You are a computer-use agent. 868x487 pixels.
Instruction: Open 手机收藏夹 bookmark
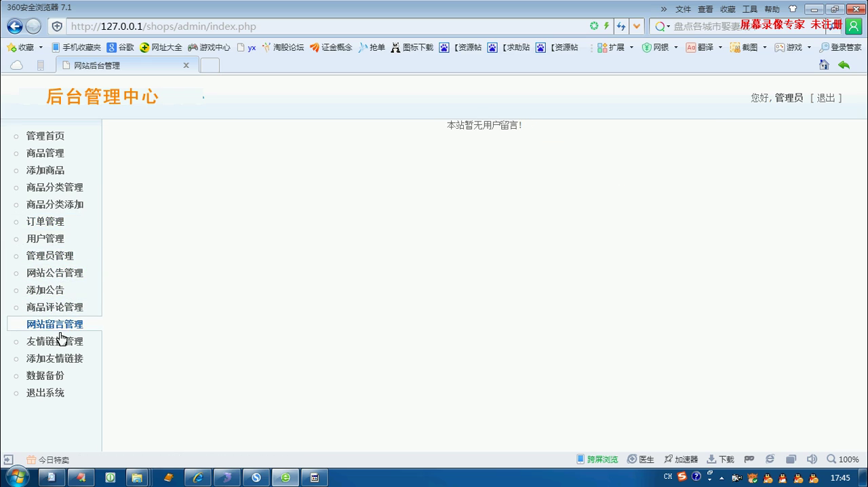tap(76, 47)
